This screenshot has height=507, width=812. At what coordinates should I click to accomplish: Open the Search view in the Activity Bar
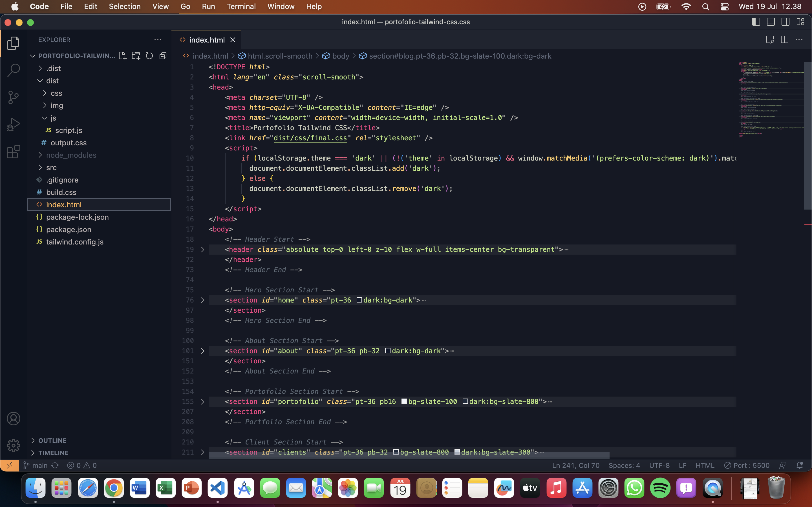[14, 70]
